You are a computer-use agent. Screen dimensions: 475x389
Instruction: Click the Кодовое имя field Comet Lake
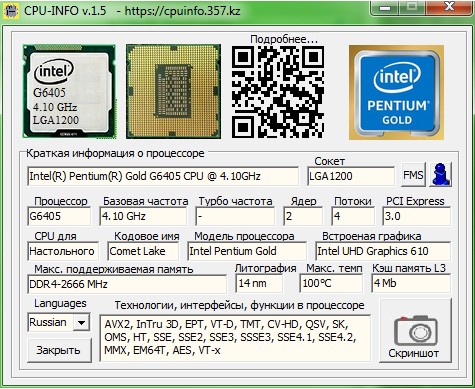(143, 251)
